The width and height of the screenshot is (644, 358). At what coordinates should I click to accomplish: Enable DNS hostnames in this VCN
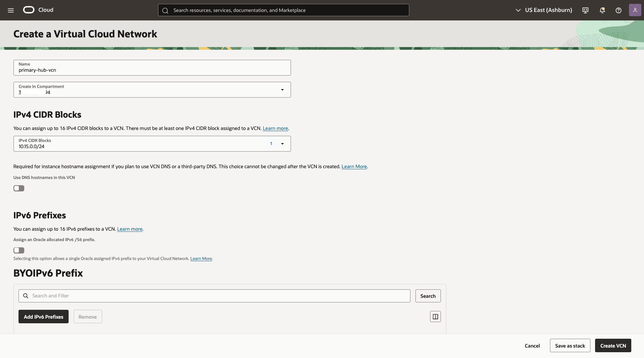tap(18, 188)
